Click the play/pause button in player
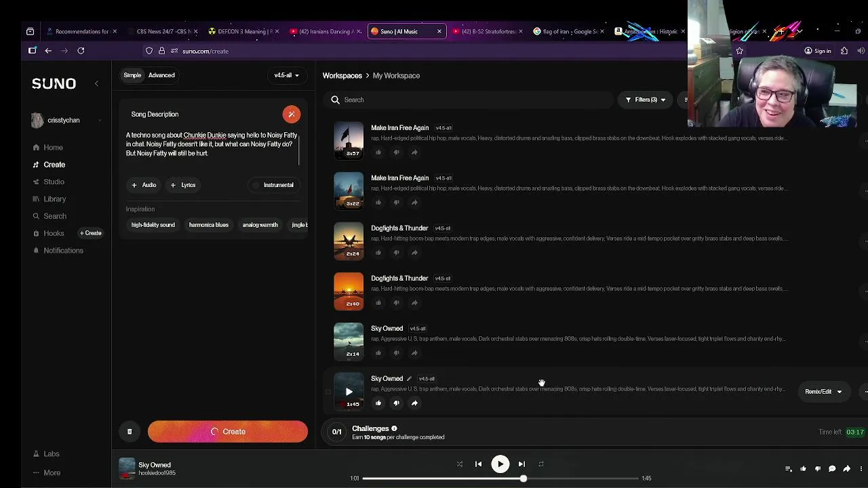Screen dimensions: 868x488 coord(500,464)
